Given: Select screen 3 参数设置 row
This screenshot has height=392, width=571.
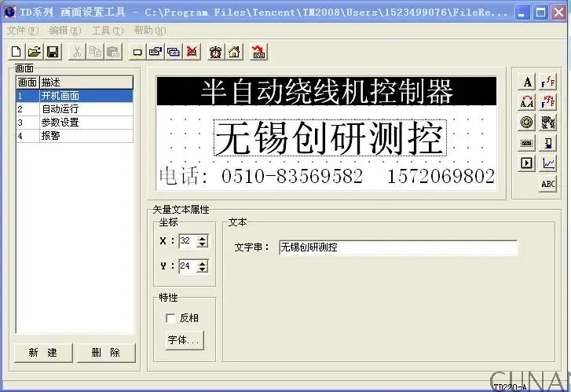Looking at the screenshot, I should tap(75, 123).
